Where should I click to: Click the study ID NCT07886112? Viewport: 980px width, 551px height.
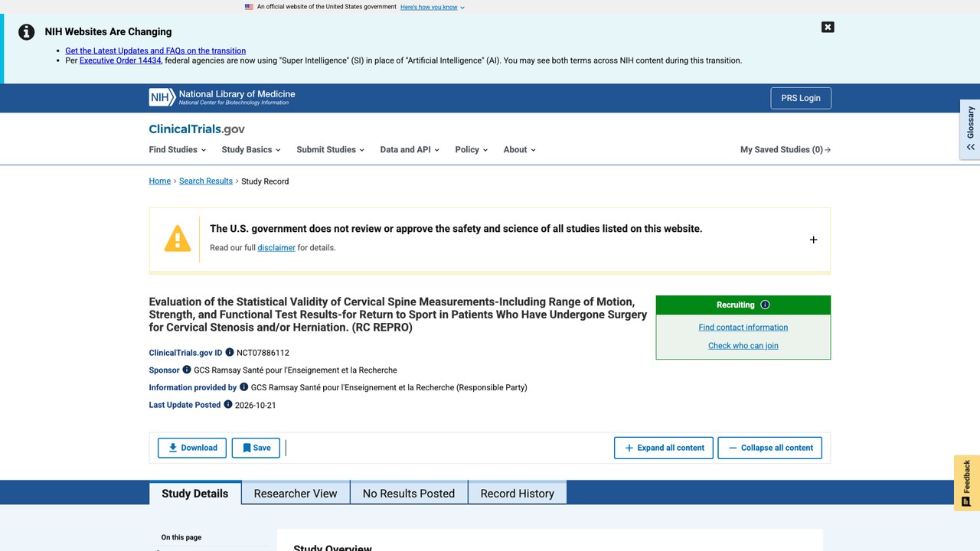coord(263,354)
